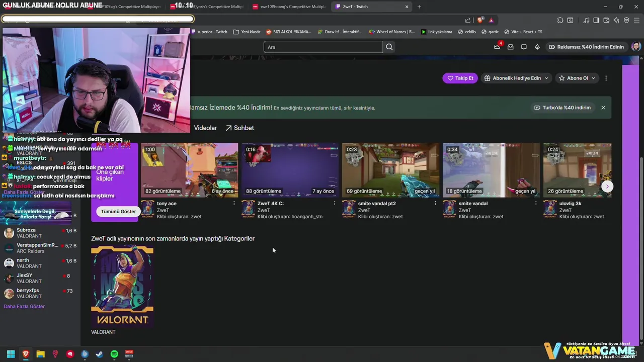644x362 pixels.
Task: Dismiss the Turbo discount banner
Action: click(603, 108)
